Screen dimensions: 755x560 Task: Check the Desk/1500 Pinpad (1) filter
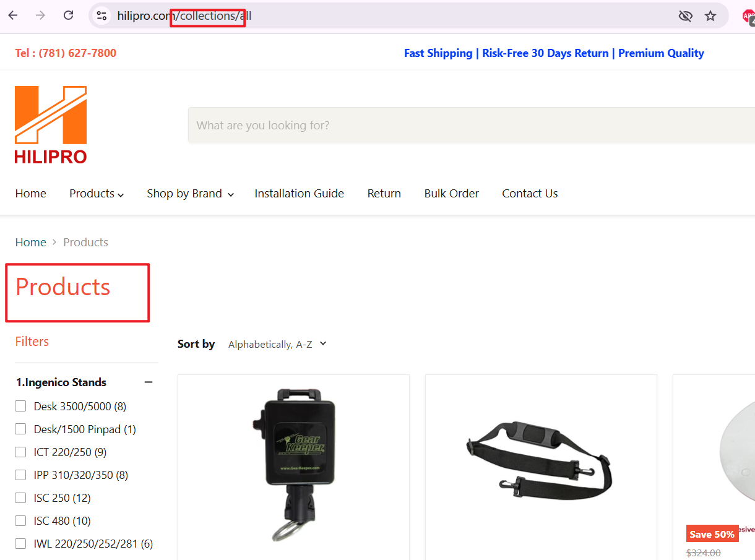(x=20, y=429)
